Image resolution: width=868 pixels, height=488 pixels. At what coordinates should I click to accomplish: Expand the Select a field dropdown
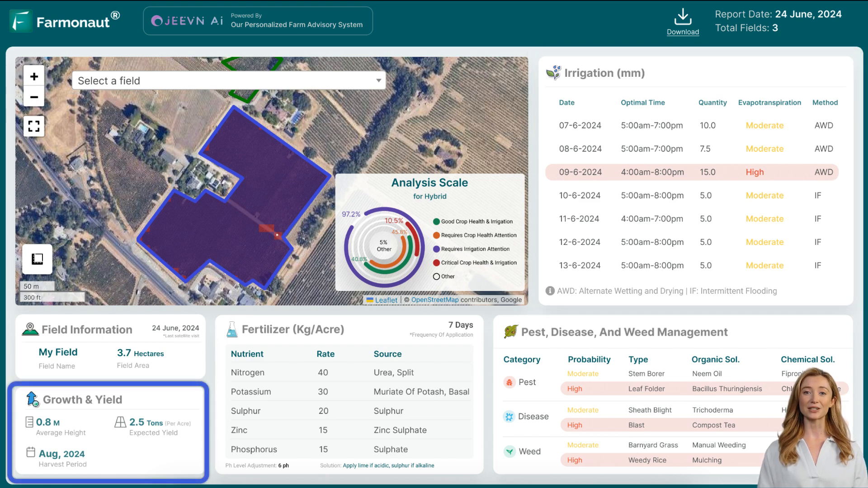[x=228, y=80]
